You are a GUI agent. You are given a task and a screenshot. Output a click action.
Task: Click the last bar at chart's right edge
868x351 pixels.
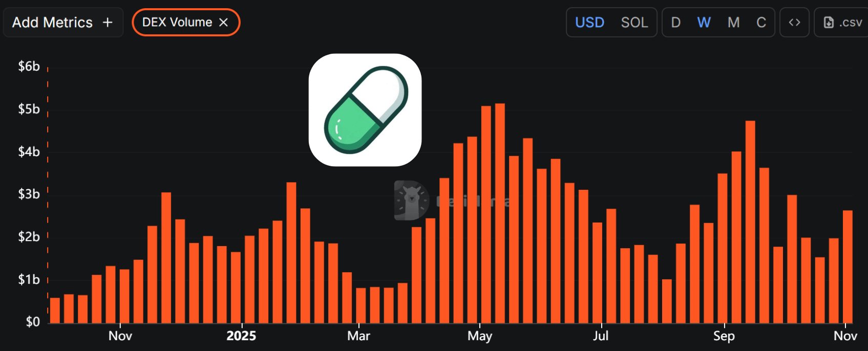pos(848,266)
